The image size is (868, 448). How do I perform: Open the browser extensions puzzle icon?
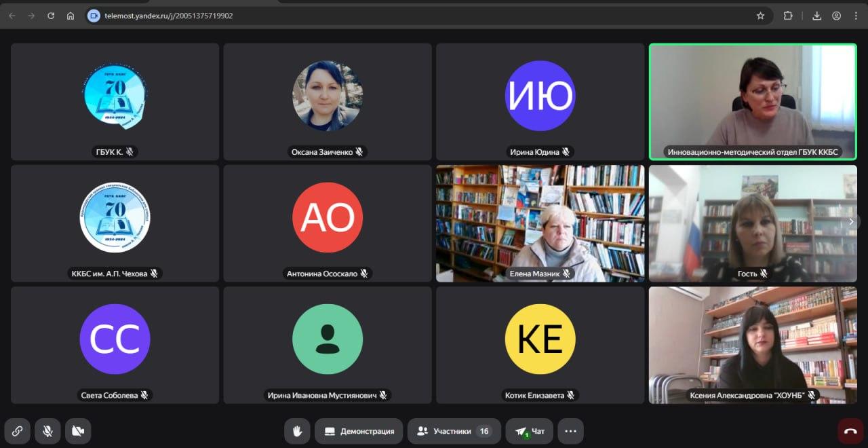click(788, 16)
